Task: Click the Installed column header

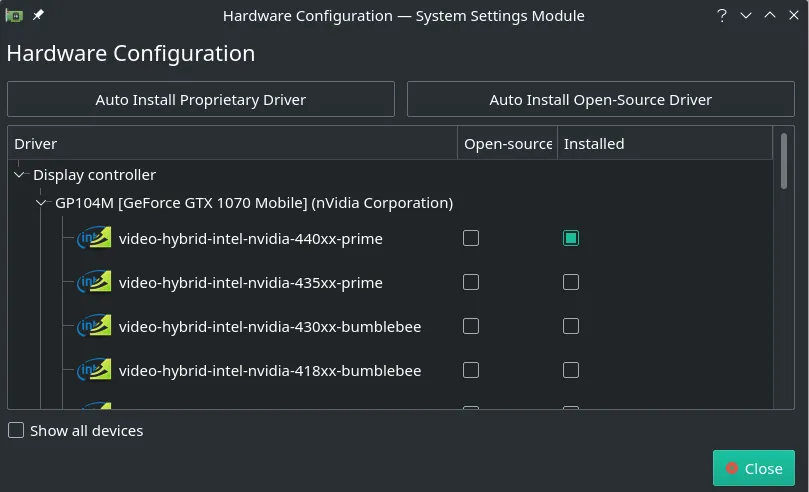Action: pos(664,144)
